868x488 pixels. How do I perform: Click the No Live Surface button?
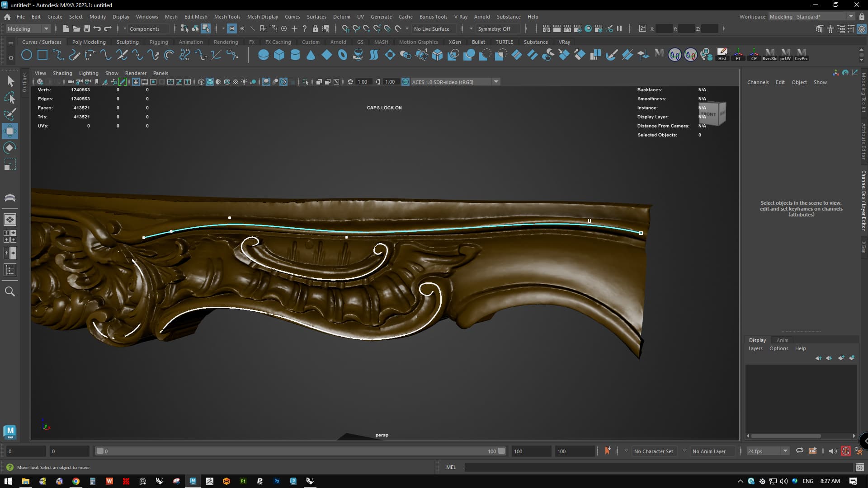coord(432,28)
